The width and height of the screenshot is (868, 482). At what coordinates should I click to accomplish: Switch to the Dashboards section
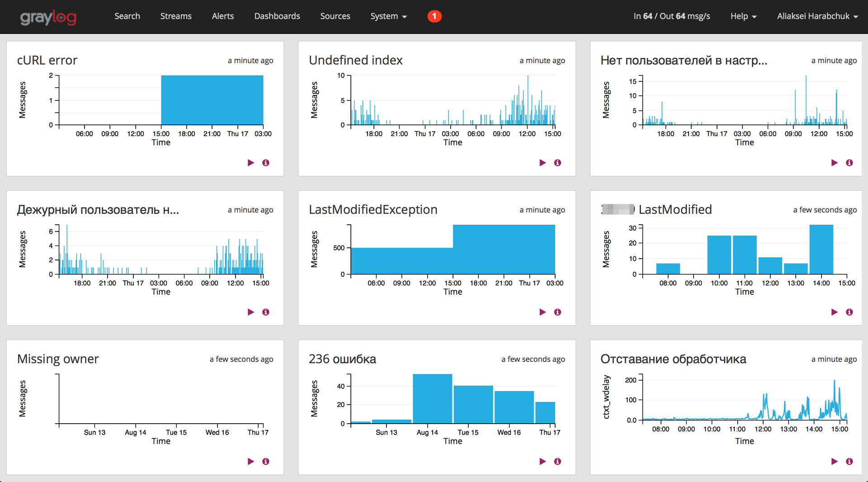click(277, 16)
